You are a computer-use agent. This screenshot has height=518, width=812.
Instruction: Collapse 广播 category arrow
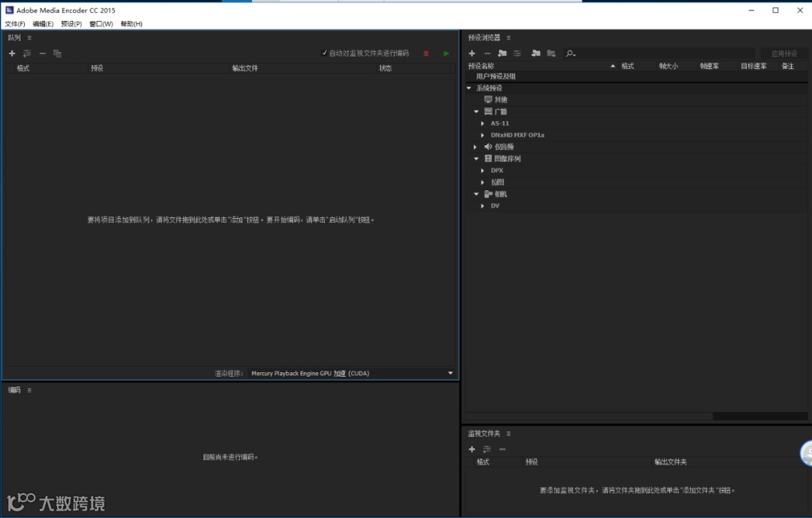pos(477,111)
